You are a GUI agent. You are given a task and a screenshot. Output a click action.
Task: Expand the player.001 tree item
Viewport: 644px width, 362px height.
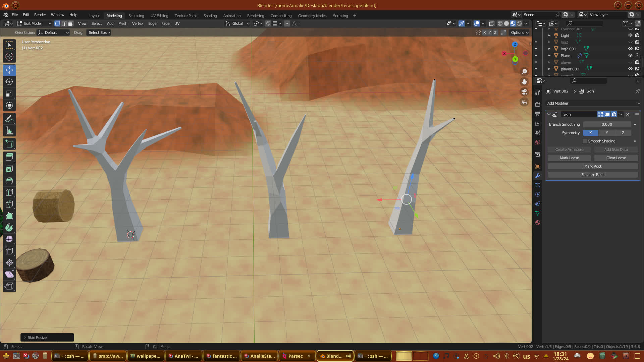pos(549,69)
